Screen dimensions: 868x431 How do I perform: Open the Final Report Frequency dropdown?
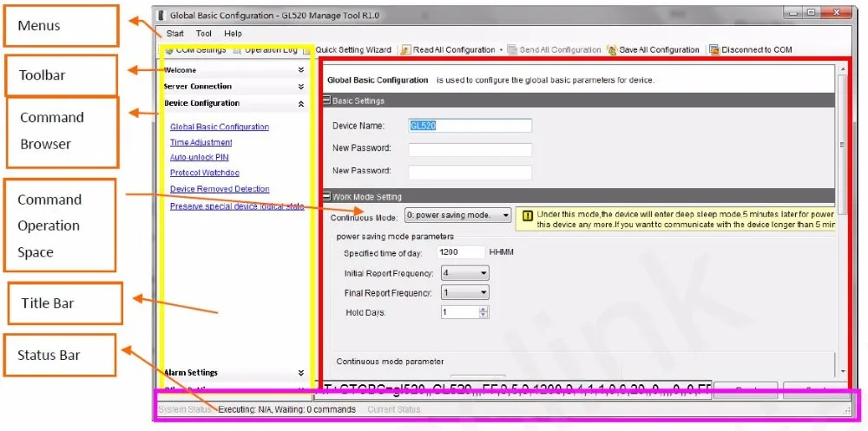[465, 293]
